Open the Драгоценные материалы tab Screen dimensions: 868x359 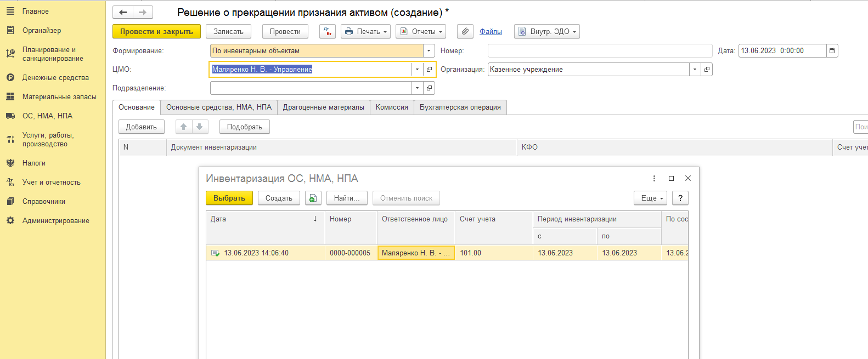[324, 107]
